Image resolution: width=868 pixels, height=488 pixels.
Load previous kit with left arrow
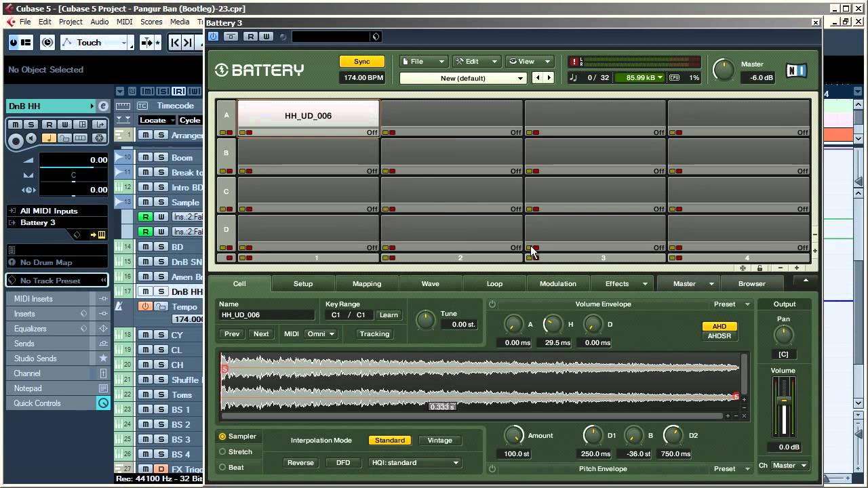pyautogui.click(x=538, y=78)
